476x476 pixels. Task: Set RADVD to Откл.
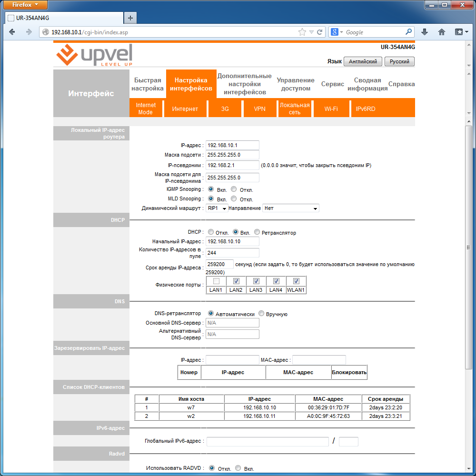pos(212,468)
